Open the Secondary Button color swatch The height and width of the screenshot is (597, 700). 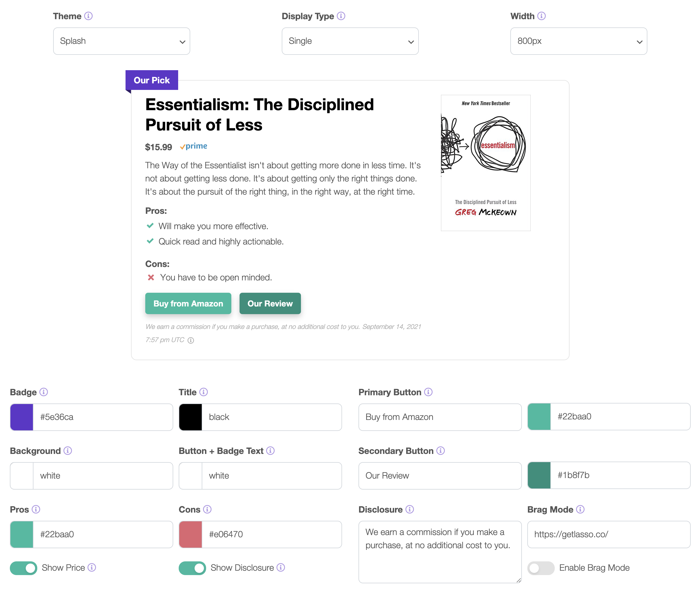pyautogui.click(x=539, y=475)
